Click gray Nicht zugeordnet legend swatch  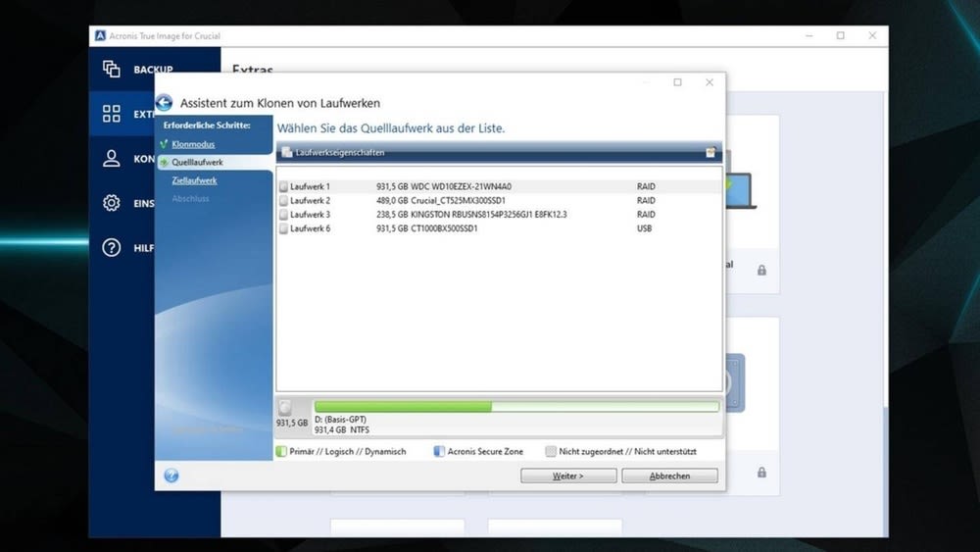(x=551, y=451)
